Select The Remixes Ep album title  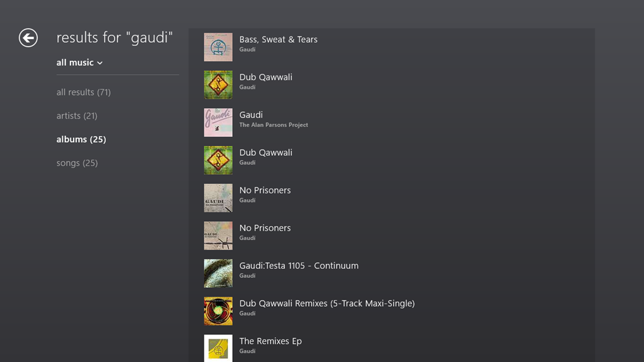[270, 341]
